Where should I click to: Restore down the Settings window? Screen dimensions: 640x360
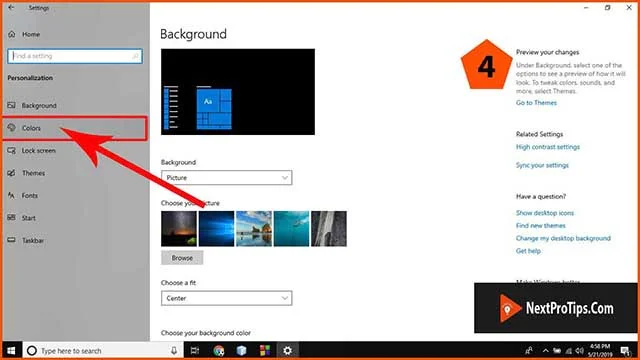pos(608,8)
